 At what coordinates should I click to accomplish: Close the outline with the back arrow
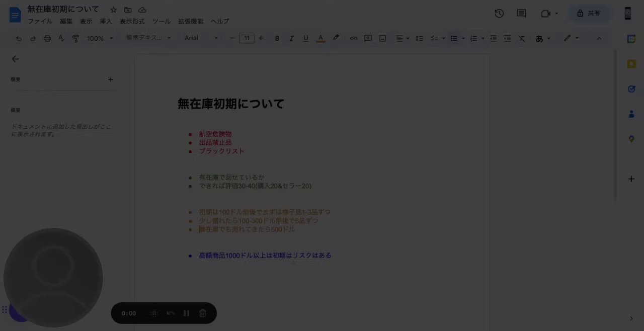15,59
